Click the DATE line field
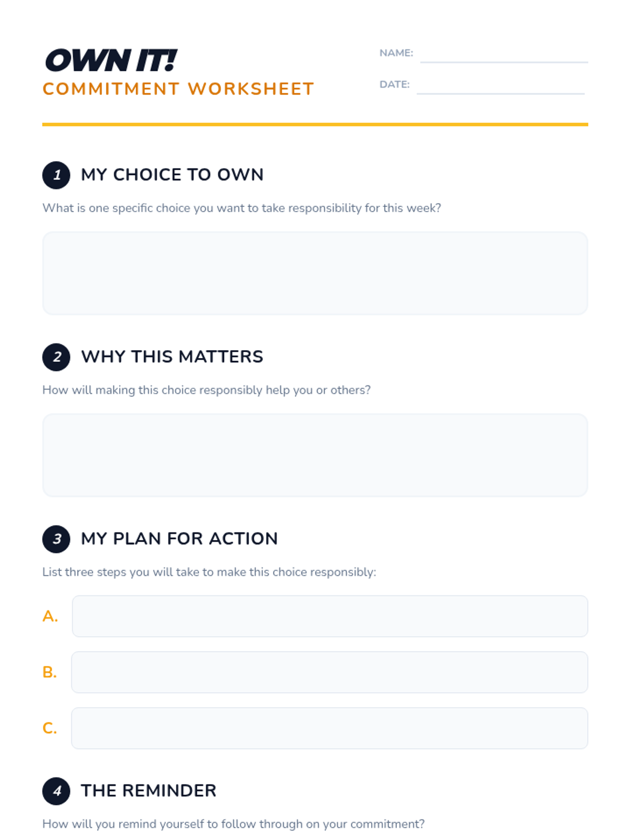 click(x=500, y=86)
